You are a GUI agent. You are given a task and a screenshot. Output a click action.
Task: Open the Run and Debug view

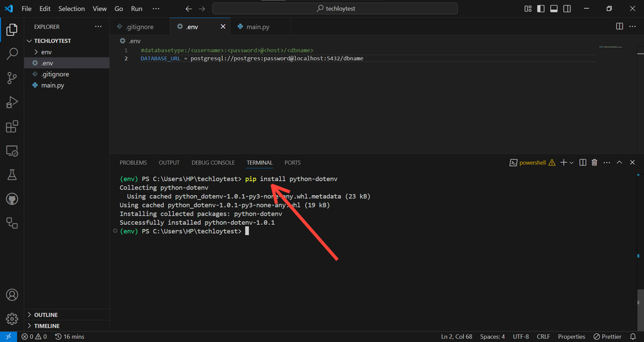(12, 102)
